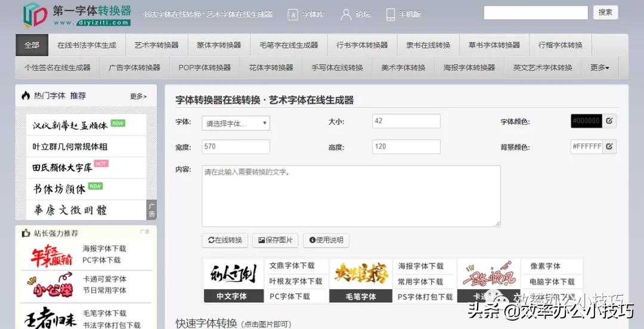The image size is (644, 329).
Task: Open the 个性签名在线生成器 tab
Action: point(57,68)
